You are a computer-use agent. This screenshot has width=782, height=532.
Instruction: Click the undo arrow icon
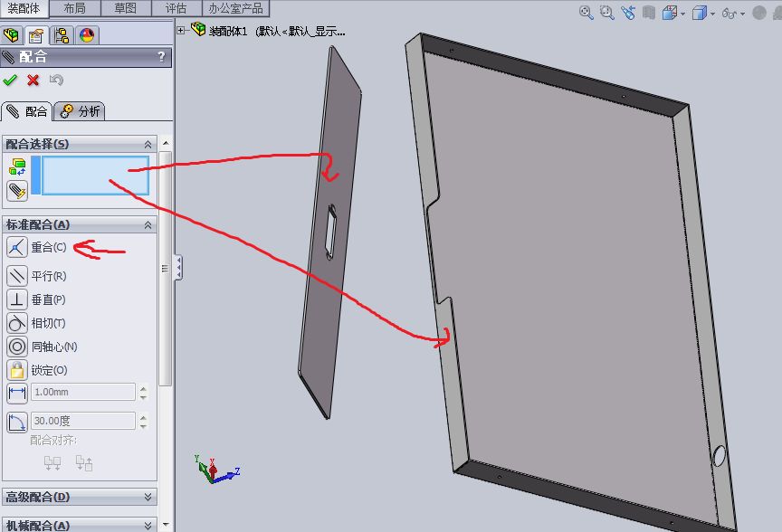56,80
